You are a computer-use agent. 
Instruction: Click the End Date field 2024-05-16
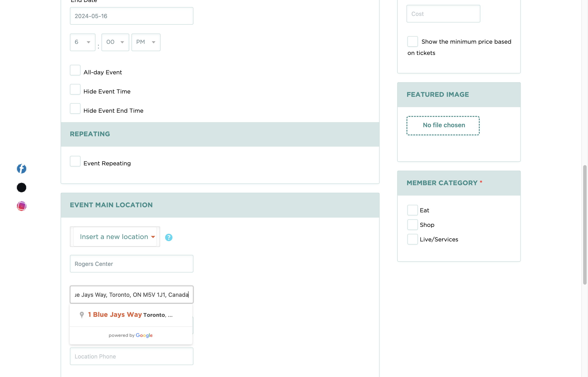pyautogui.click(x=132, y=16)
